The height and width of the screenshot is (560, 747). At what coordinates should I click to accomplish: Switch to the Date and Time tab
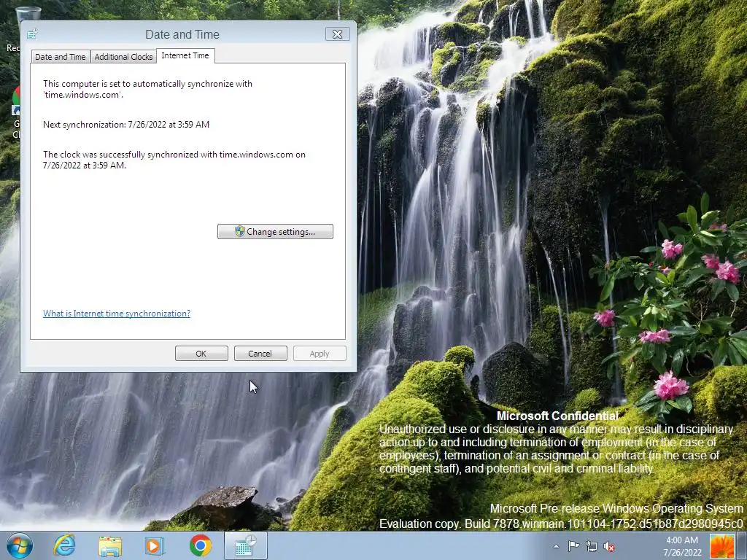coord(61,57)
